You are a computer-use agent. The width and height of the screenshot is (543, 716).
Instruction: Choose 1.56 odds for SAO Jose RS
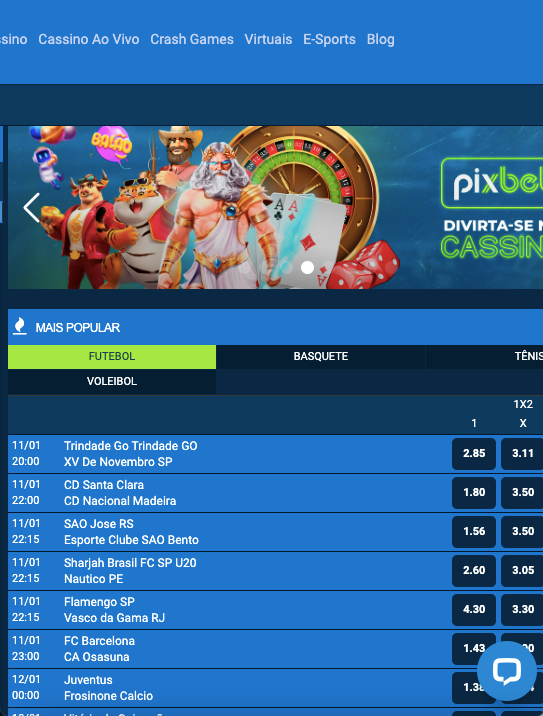(474, 531)
